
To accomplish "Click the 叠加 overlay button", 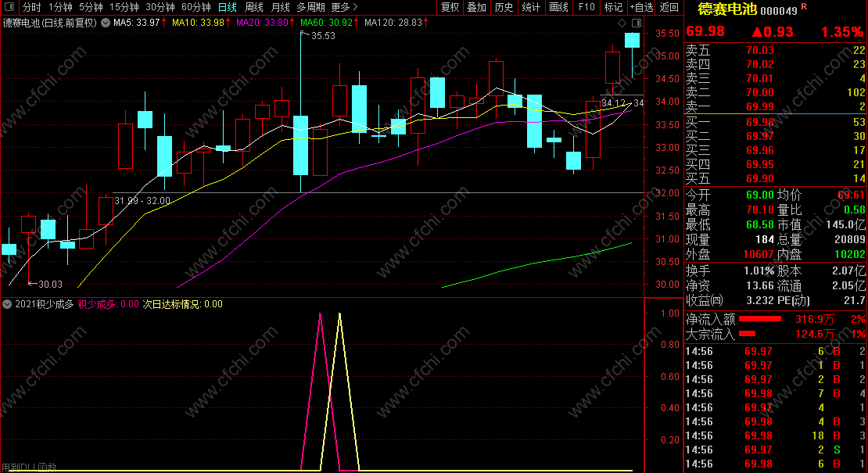I will [x=477, y=7].
